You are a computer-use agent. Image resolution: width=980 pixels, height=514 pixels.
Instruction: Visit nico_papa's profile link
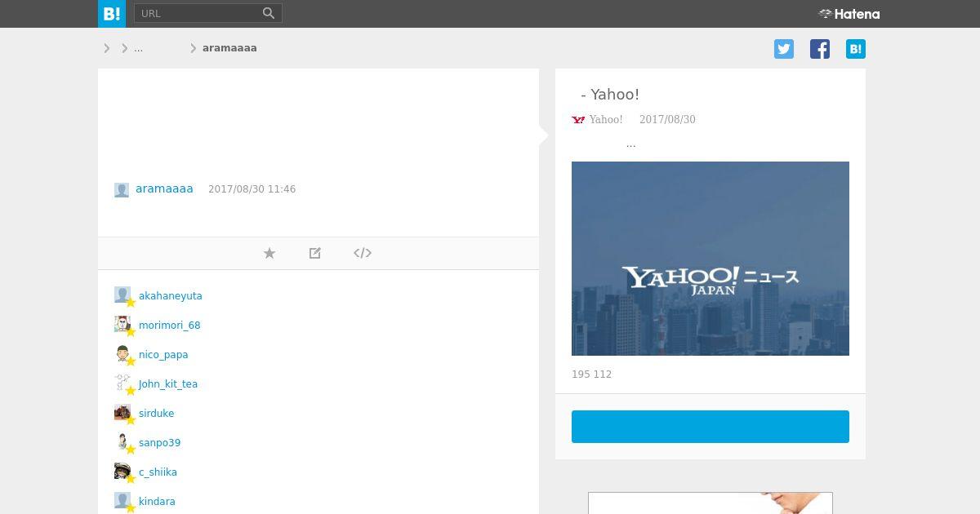click(163, 355)
